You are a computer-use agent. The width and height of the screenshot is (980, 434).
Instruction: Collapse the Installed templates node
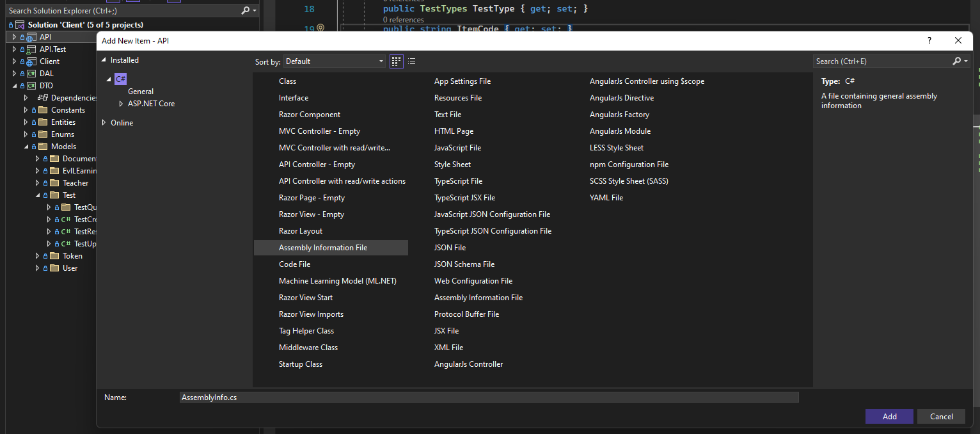(x=104, y=60)
